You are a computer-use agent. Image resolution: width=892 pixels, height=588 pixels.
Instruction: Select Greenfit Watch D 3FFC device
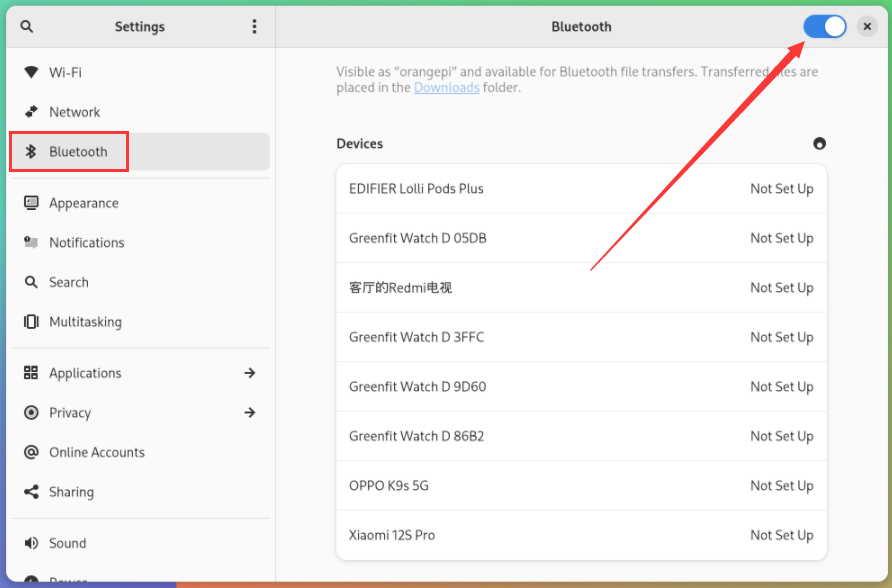(x=581, y=337)
